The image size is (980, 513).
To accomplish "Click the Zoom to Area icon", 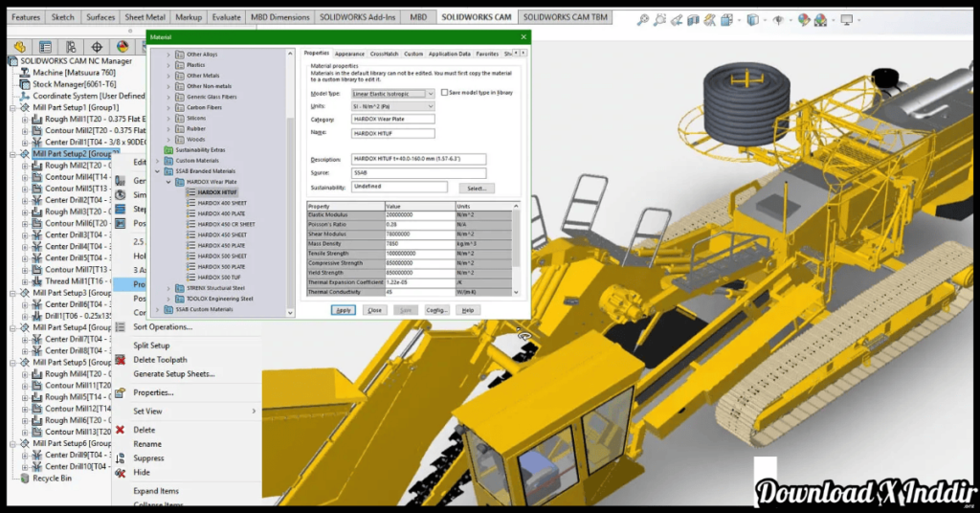I will click(x=659, y=20).
